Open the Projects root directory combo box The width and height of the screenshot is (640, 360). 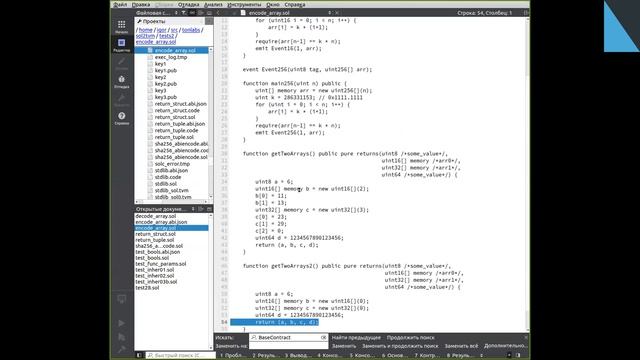coord(169,21)
